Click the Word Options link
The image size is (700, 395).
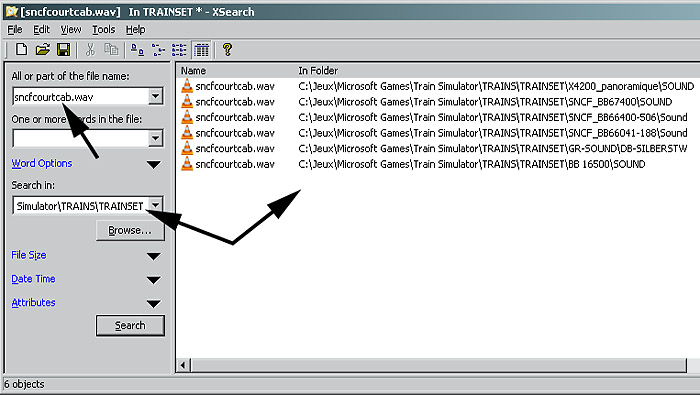[x=42, y=163]
